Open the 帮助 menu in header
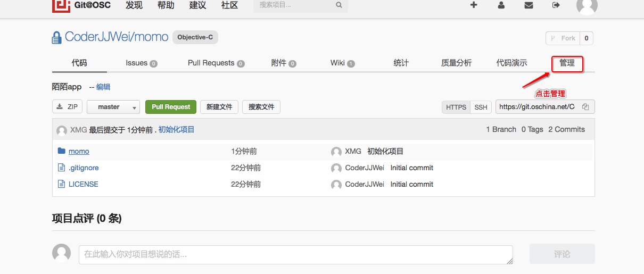Screen dimensions: 644x274 [x=166, y=5]
